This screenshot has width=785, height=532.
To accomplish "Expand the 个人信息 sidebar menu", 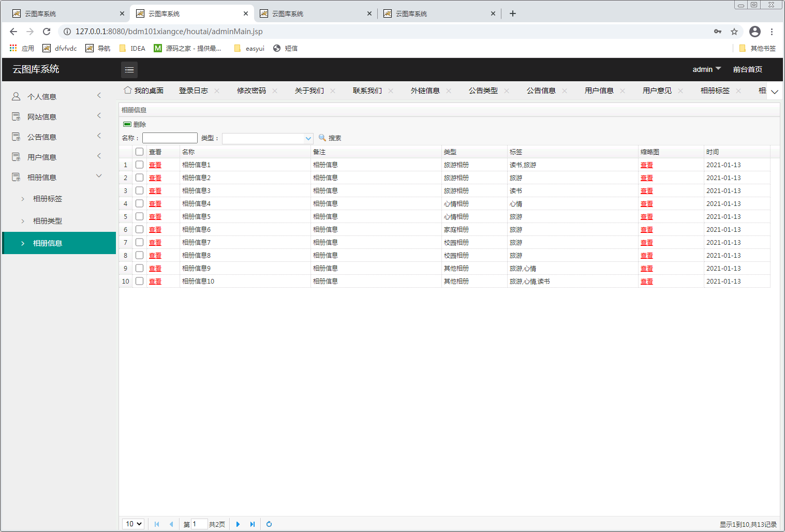I will pyautogui.click(x=59, y=96).
